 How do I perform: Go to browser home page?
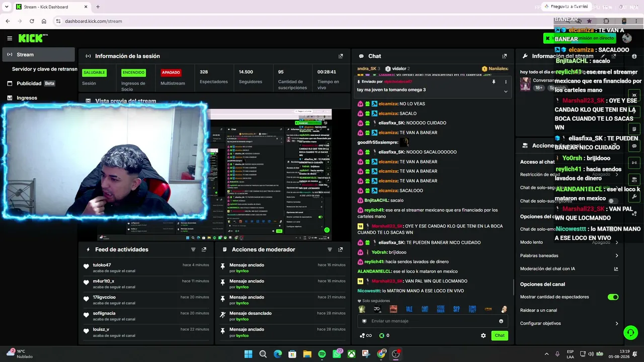click(x=44, y=21)
